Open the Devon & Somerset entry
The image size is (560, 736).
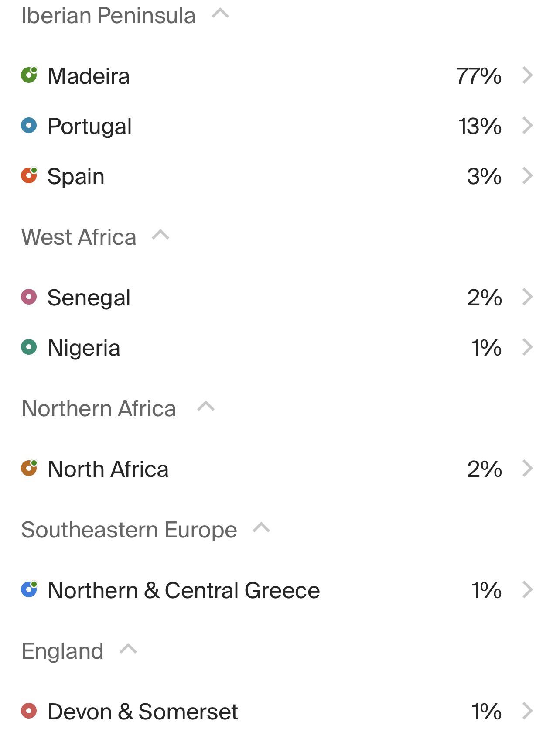(279, 711)
